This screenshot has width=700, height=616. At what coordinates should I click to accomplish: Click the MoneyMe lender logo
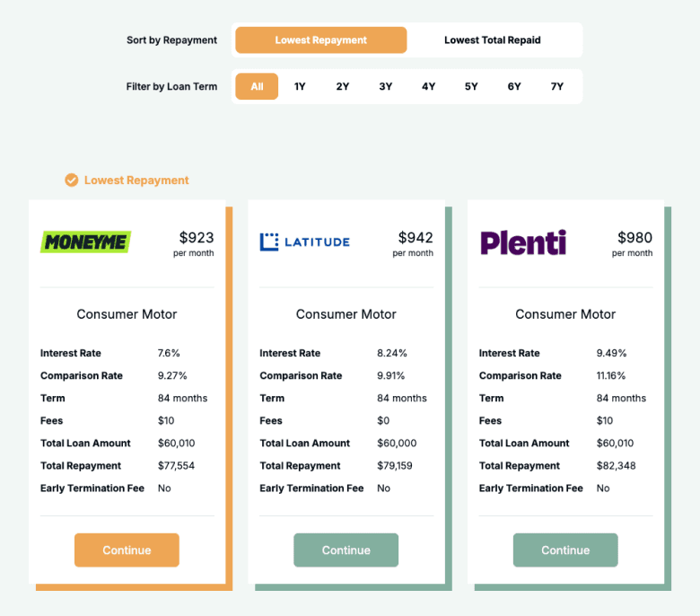[85, 242]
